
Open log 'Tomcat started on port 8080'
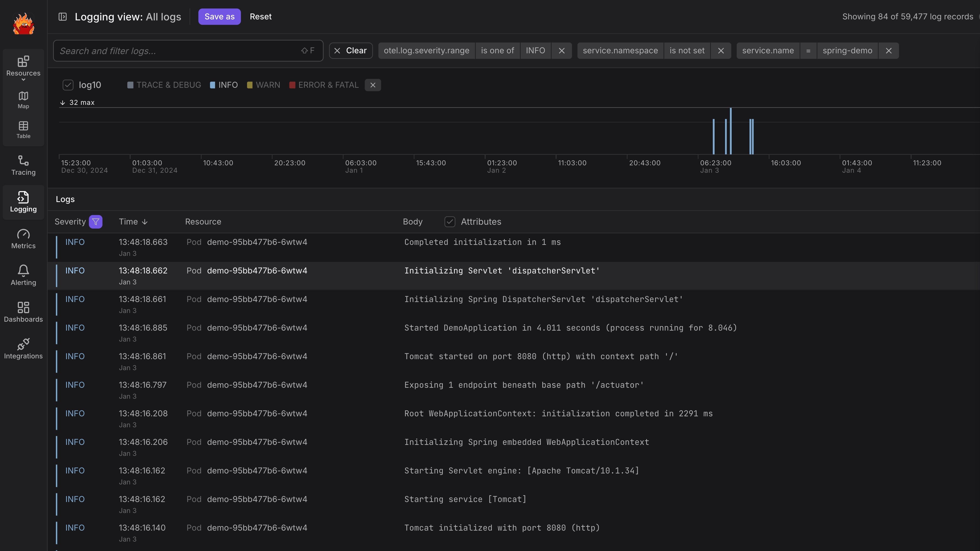(x=513, y=361)
